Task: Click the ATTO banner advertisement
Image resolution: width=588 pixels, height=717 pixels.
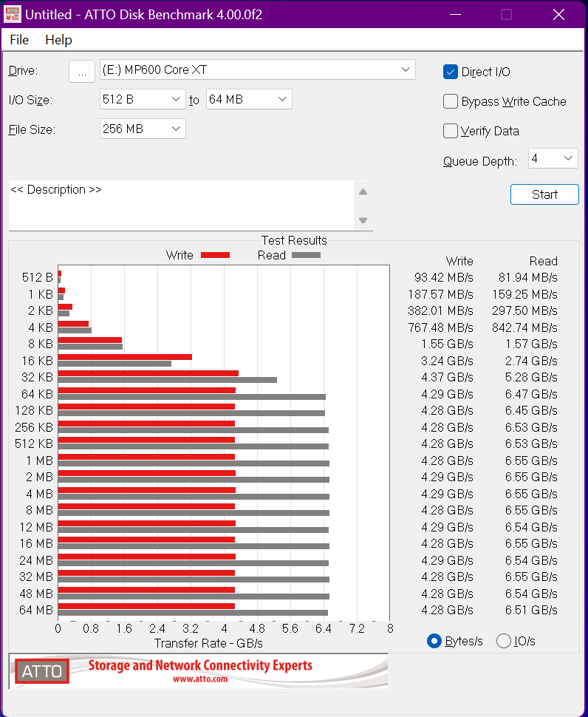Action: pyautogui.click(x=198, y=671)
